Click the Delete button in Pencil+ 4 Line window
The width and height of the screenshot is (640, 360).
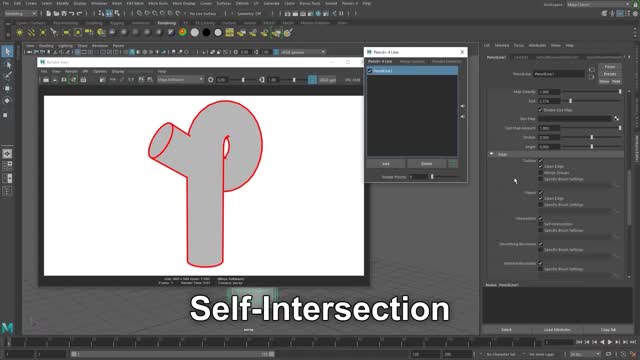point(427,164)
